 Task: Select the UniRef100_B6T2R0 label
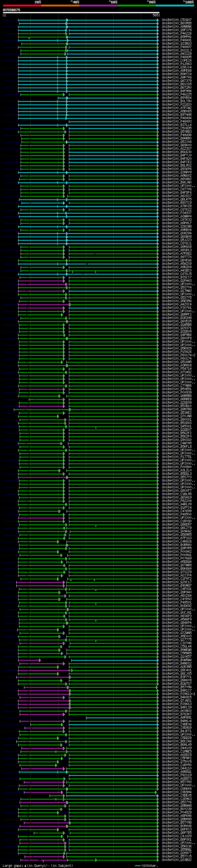point(177,88)
